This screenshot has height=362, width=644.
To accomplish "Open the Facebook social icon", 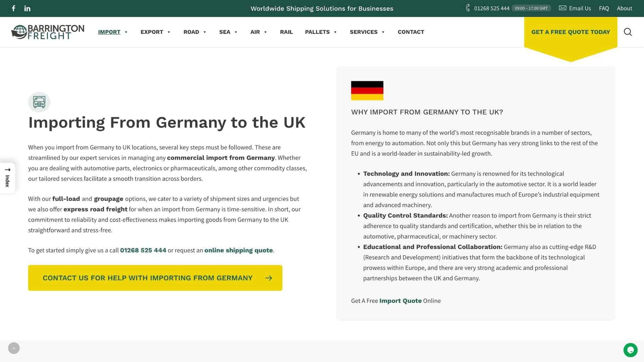I will [x=13, y=8].
